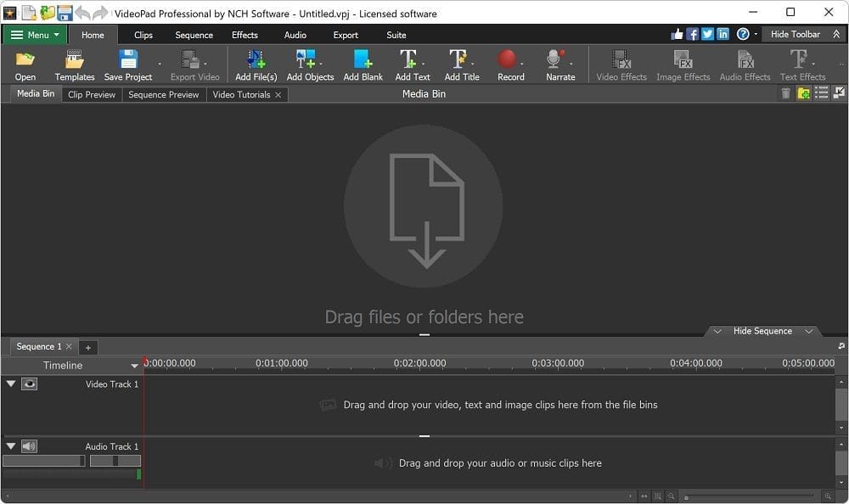Image resolution: width=849 pixels, height=504 pixels.
Task: Click the Hide Toolbar button
Action: [803, 34]
